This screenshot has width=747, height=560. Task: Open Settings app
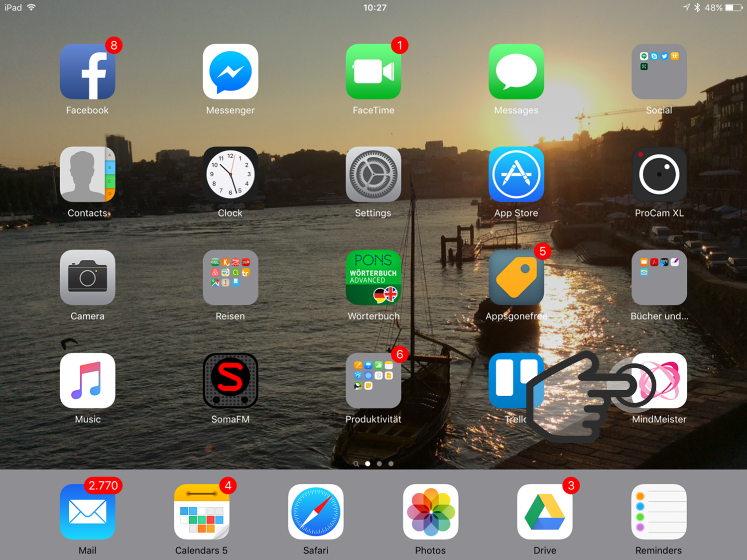(373, 174)
